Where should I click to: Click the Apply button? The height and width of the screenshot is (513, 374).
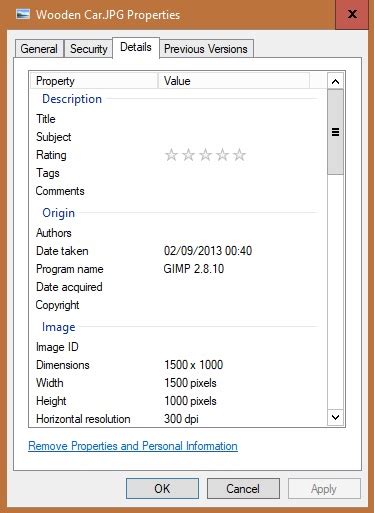324,489
